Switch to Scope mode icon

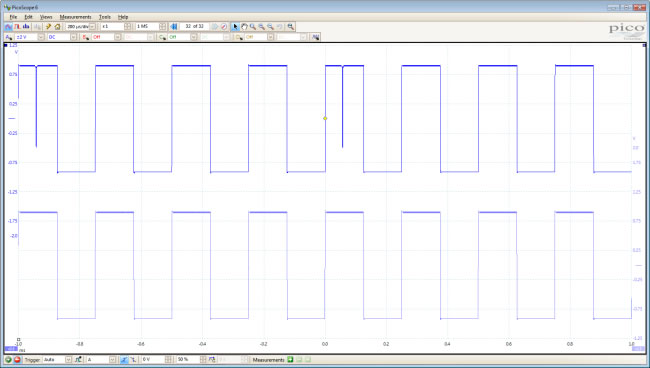click(x=8, y=27)
